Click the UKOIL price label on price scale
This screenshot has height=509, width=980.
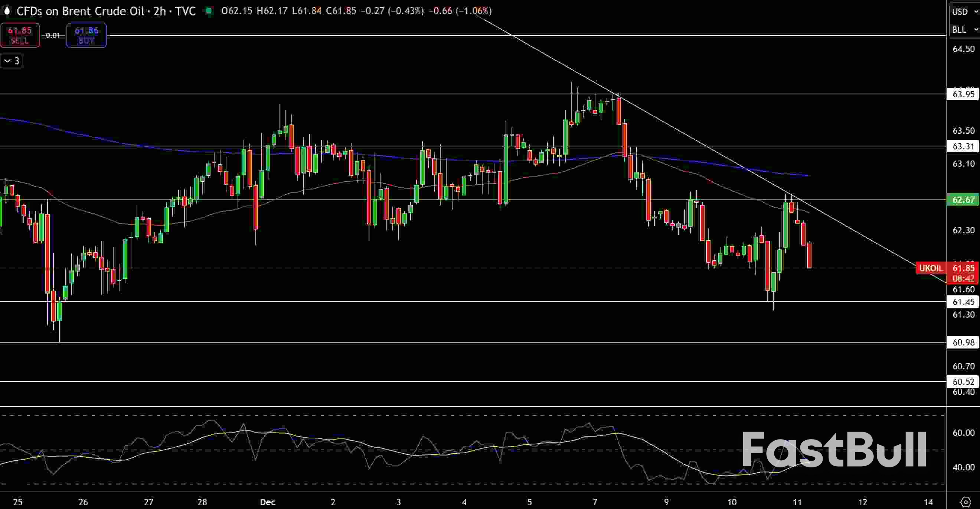coord(931,268)
